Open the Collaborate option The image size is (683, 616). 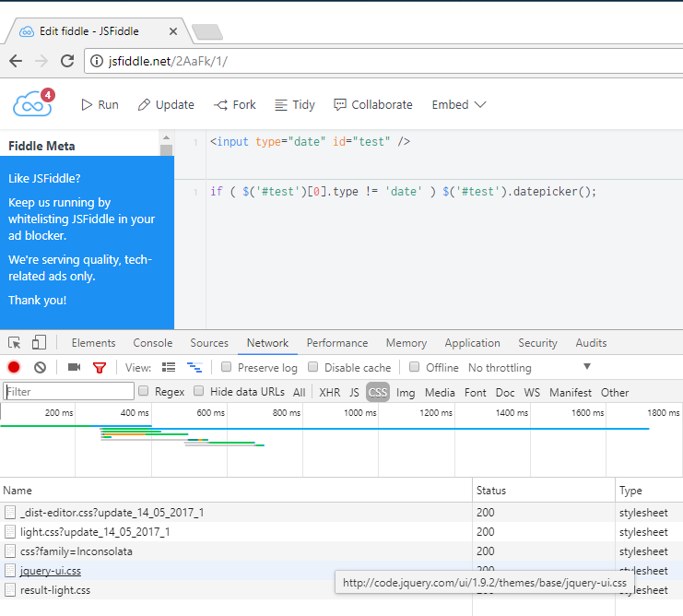[373, 104]
